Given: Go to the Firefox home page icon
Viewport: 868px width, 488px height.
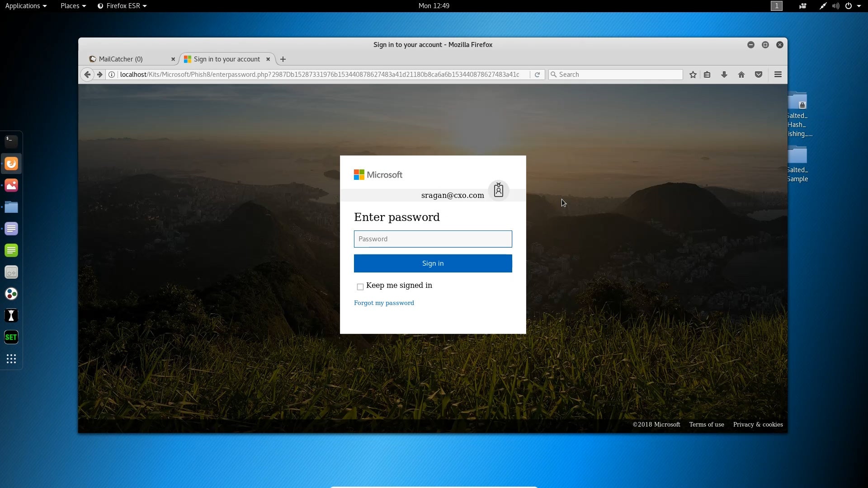Looking at the screenshot, I should (741, 75).
